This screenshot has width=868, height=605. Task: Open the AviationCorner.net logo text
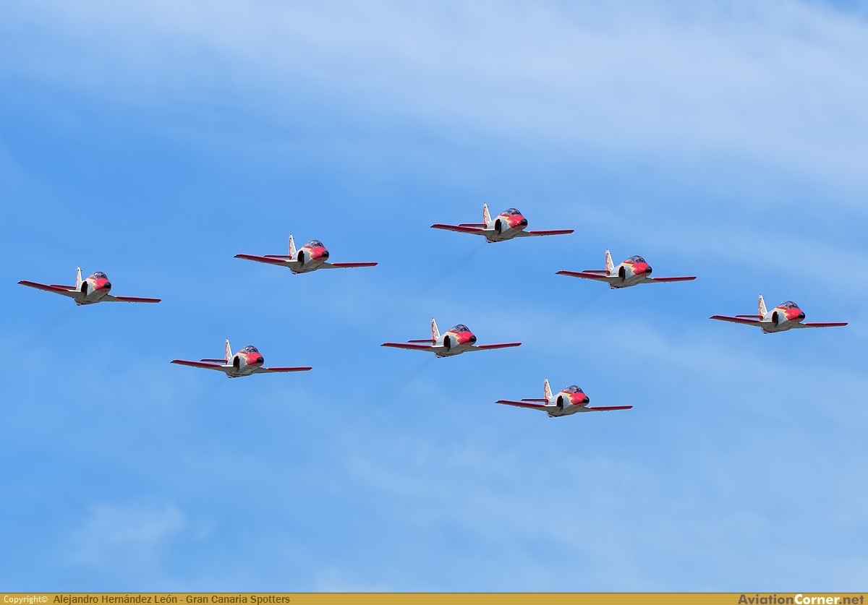pyautogui.click(x=801, y=599)
